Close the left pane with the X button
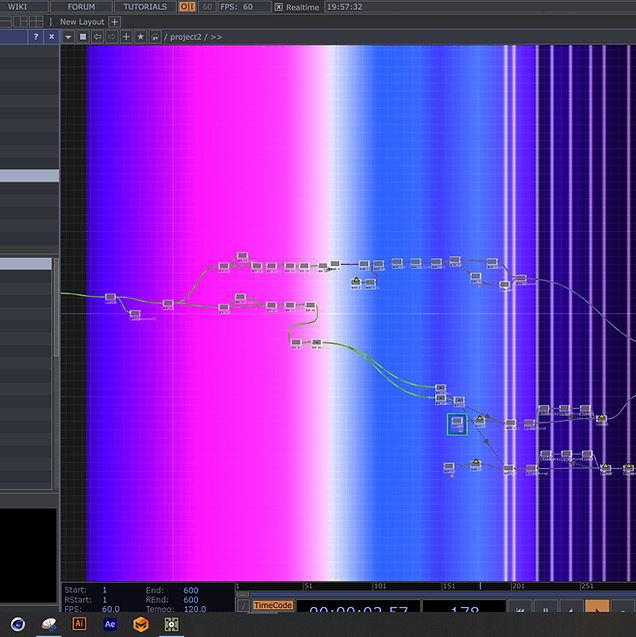 (52, 37)
